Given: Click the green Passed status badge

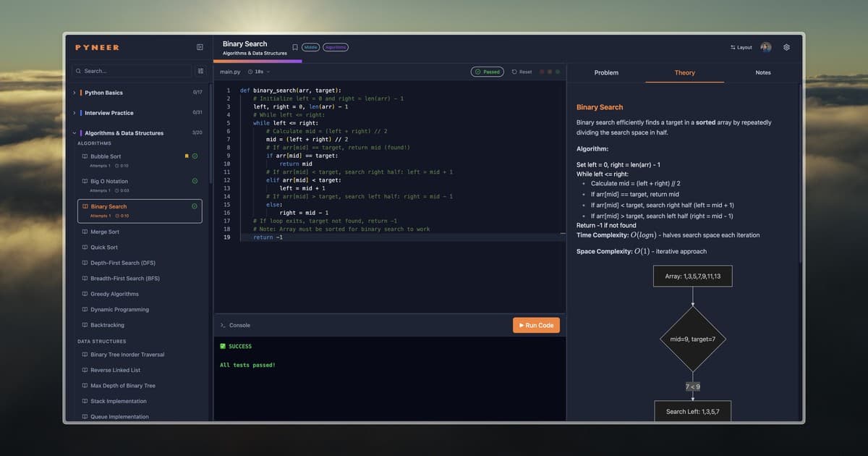Looking at the screenshot, I should (487, 72).
